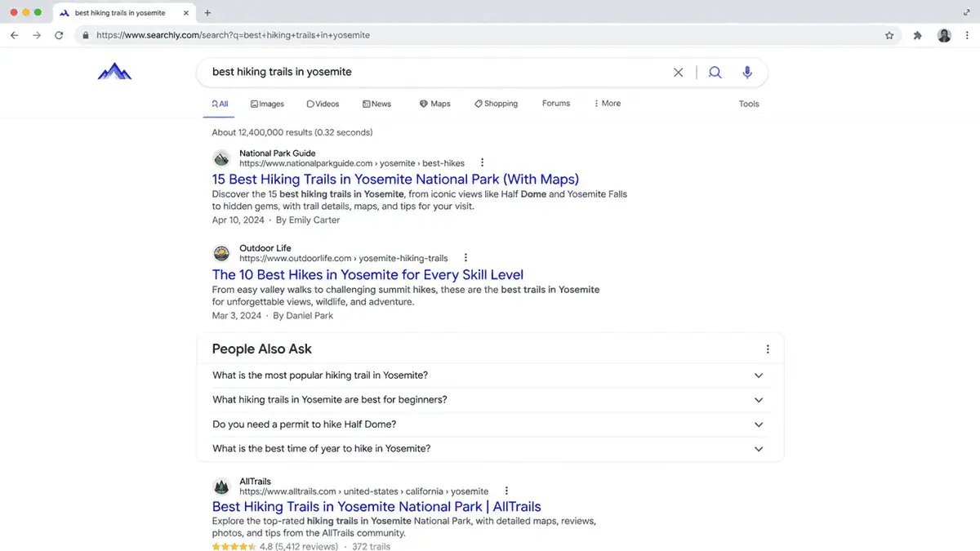Image resolution: width=980 pixels, height=551 pixels.
Task: Click the Outdoor Life site favicon
Action: (x=221, y=253)
